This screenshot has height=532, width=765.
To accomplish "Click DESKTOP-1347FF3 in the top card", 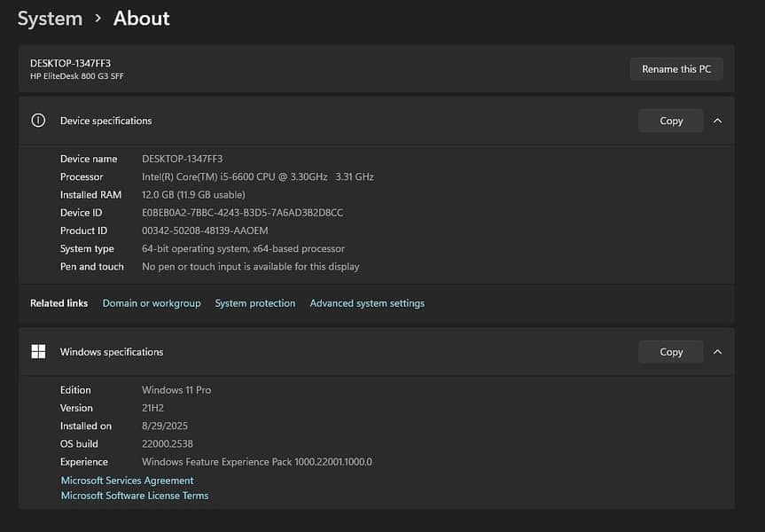I will [x=70, y=63].
